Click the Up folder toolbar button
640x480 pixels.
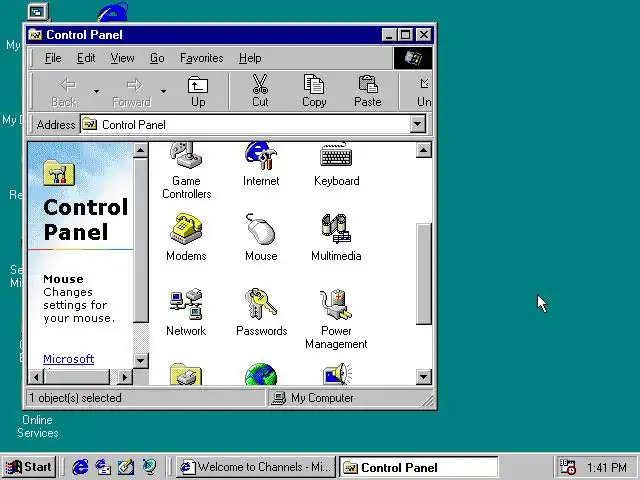(x=198, y=91)
